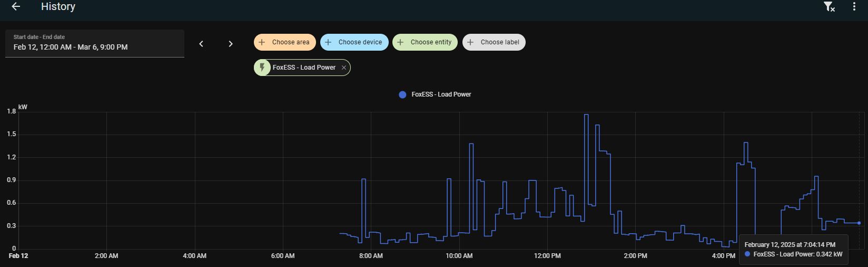Open the Choose device picker
868x267 pixels.
[x=354, y=42]
